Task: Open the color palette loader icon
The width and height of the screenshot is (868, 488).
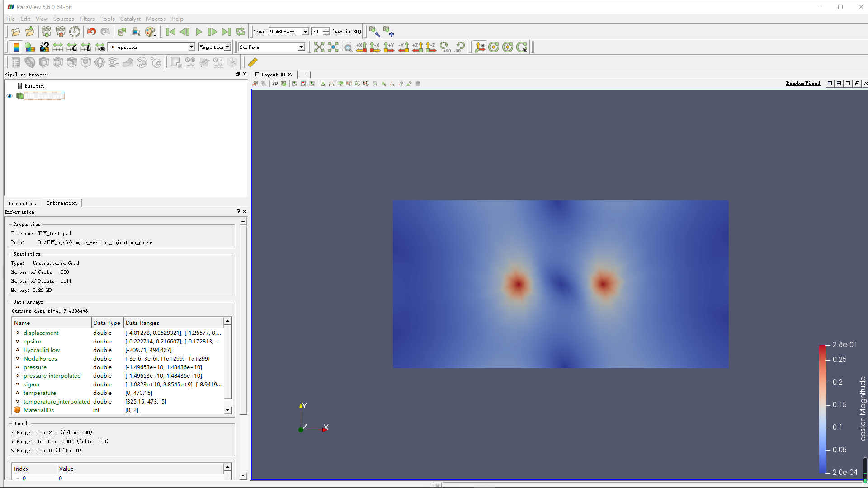Action: pos(150,32)
